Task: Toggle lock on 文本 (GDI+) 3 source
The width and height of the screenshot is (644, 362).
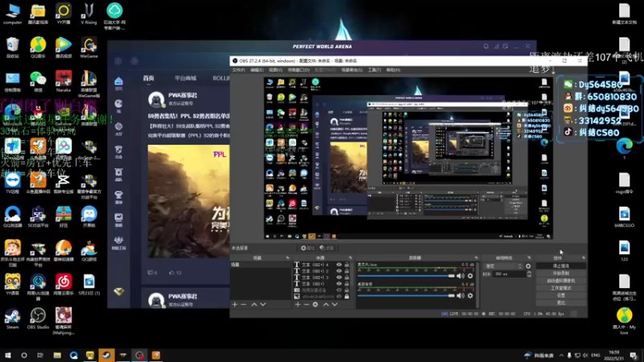Action: point(347,277)
